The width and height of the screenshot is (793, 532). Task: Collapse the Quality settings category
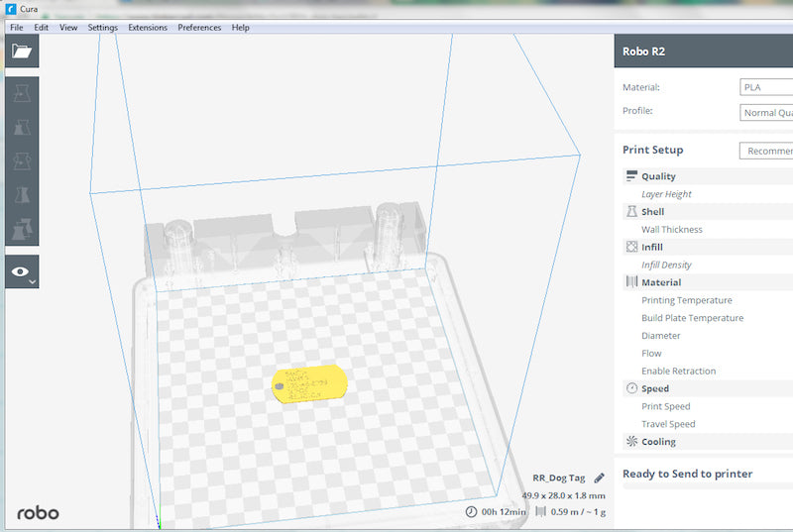tap(658, 176)
